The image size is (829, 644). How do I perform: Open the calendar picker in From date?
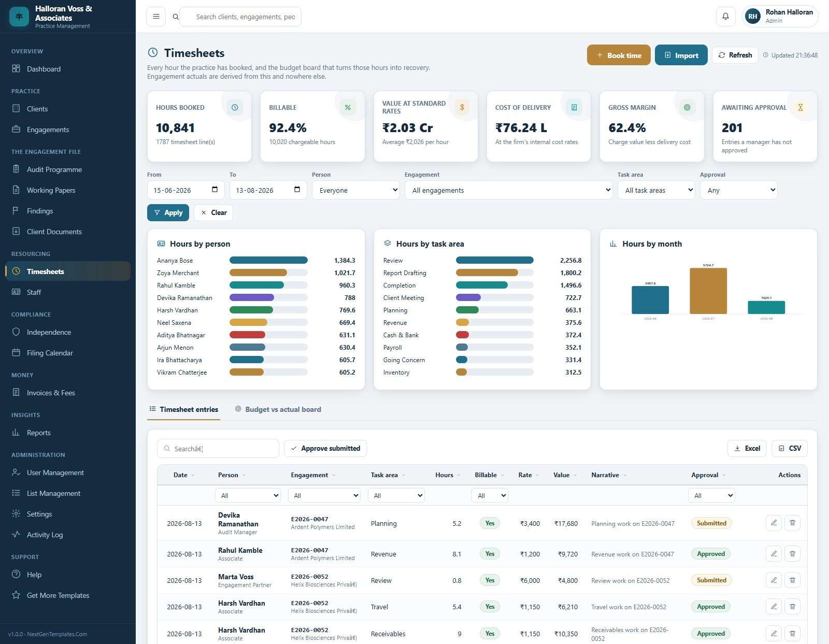click(x=215, y=190)
